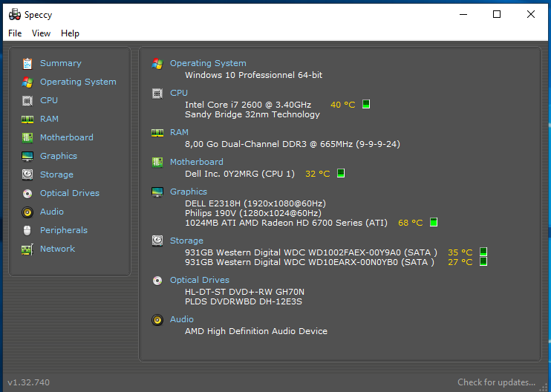Open the Help menu

pyautogui.click(x=70, y=33)
